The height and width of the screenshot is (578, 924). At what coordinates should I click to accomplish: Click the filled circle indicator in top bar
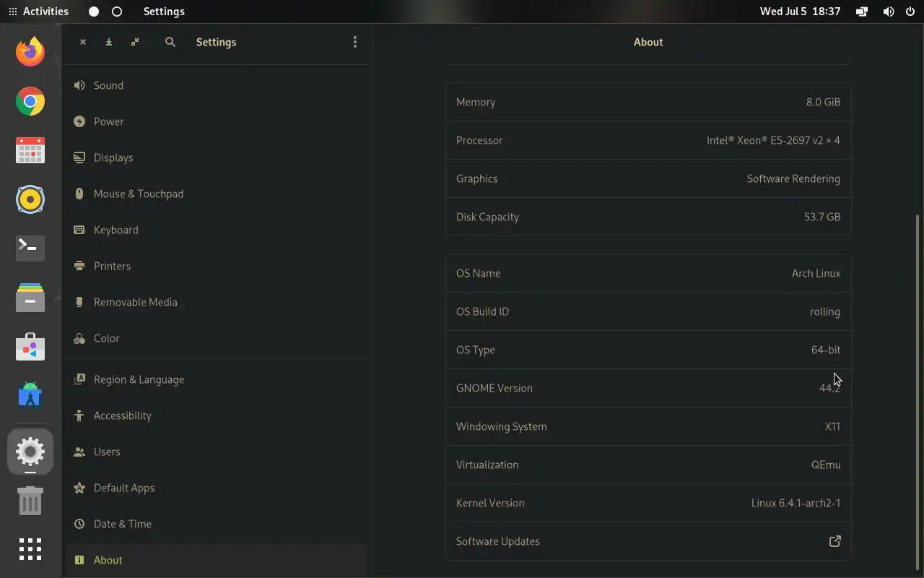pos(94,12)
